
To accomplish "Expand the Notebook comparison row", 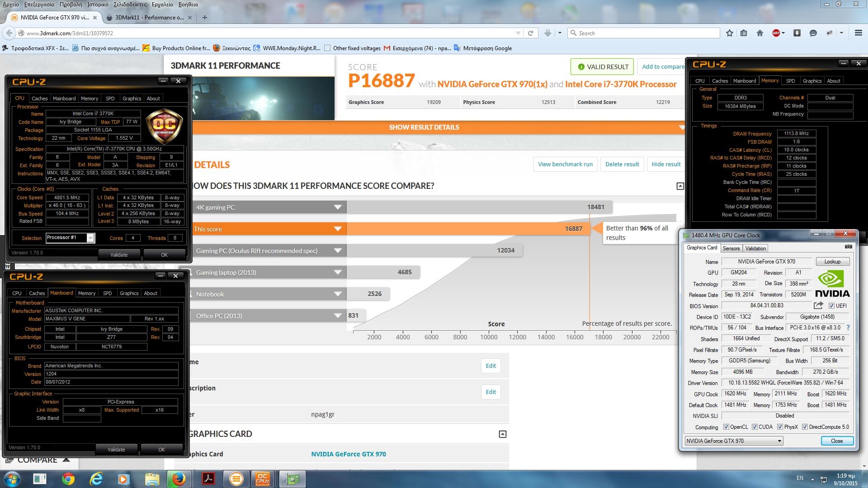I will 338,294.
